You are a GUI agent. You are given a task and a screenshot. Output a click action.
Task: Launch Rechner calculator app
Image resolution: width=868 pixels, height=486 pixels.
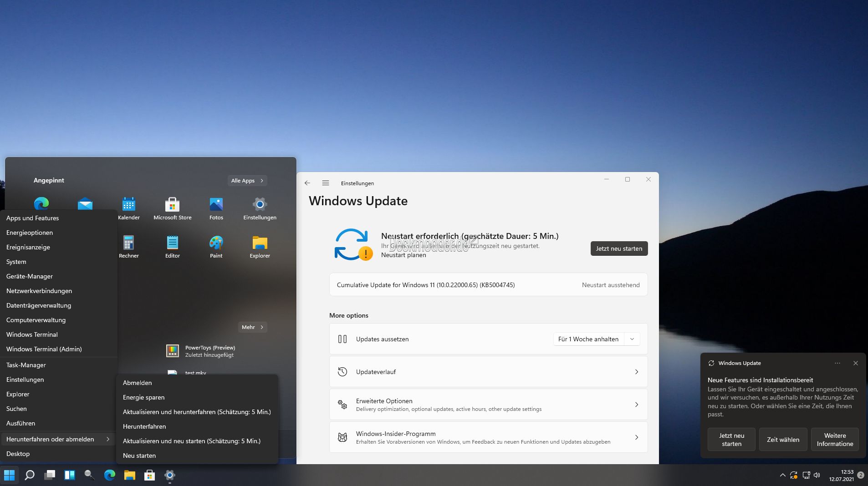tap(129, 247)
